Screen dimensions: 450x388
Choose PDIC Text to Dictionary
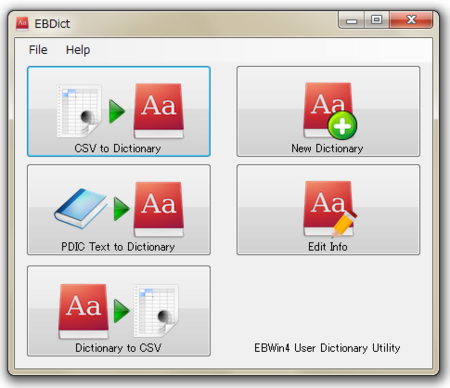pos(119,210)
